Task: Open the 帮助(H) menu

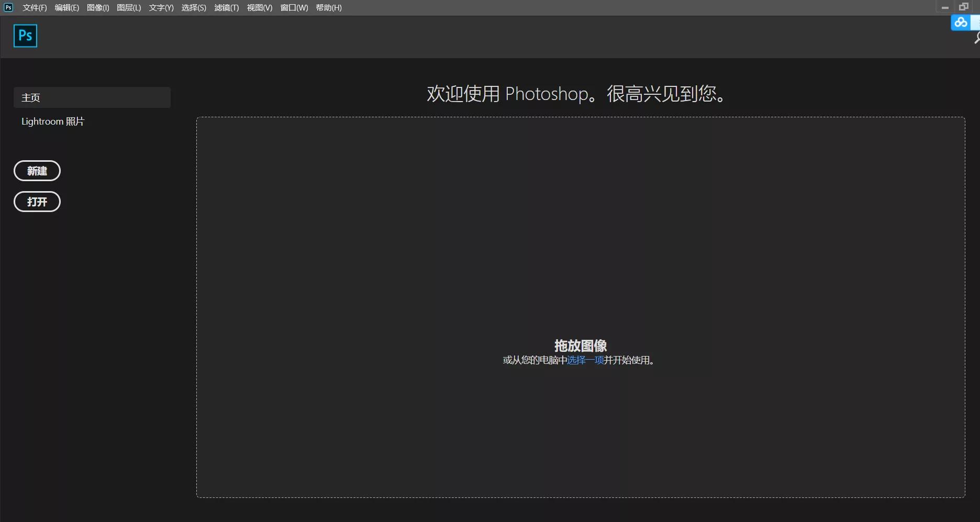Action: (329, 8)
